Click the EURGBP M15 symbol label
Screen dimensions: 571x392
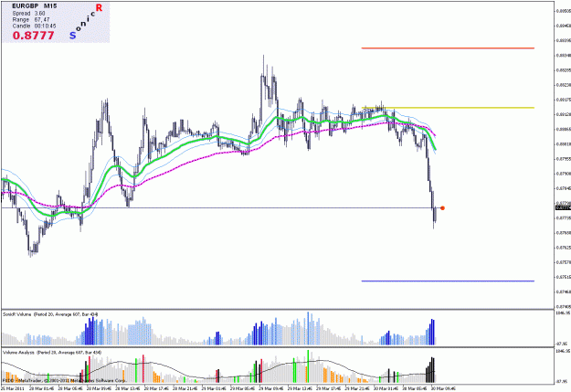coord(34,6)
